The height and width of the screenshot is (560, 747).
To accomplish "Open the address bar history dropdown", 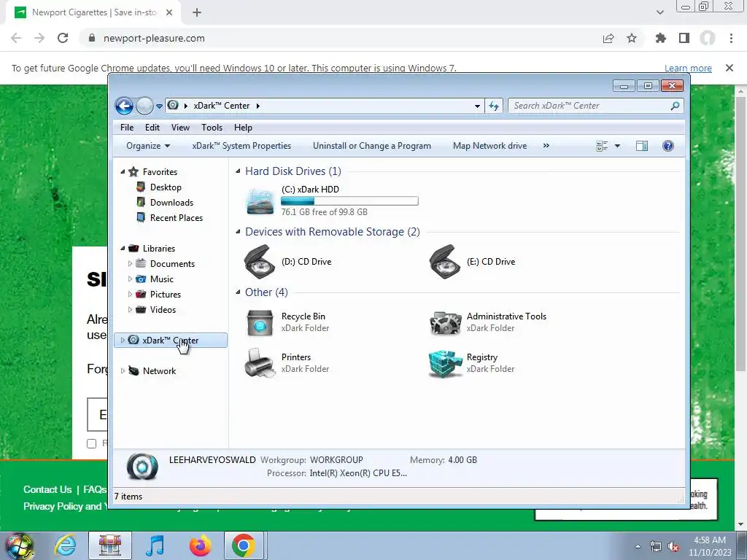I will pos(477,106).
